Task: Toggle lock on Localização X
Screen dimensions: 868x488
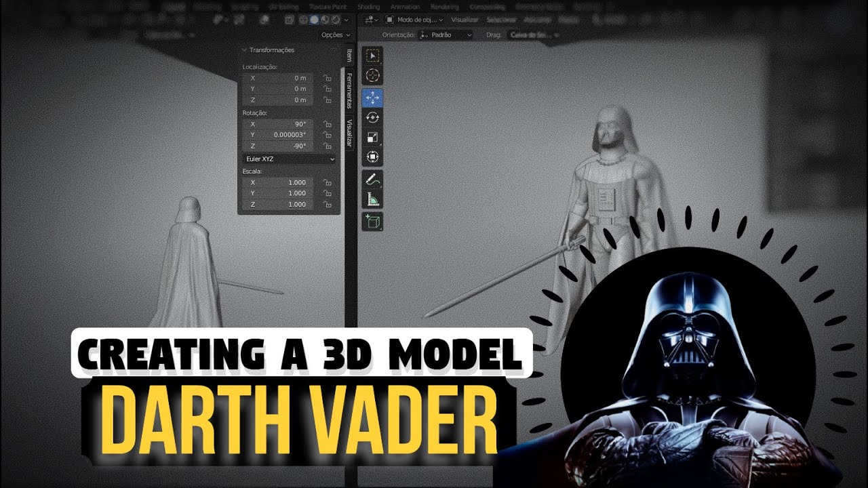Action: click(327, 78)
